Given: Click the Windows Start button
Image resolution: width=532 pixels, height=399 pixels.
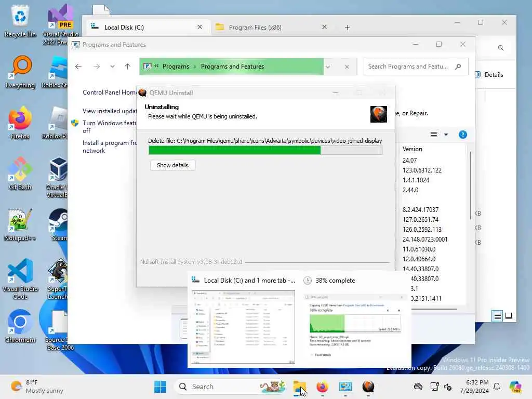Looking at the screenshot, I should click(x=160, y=387).
